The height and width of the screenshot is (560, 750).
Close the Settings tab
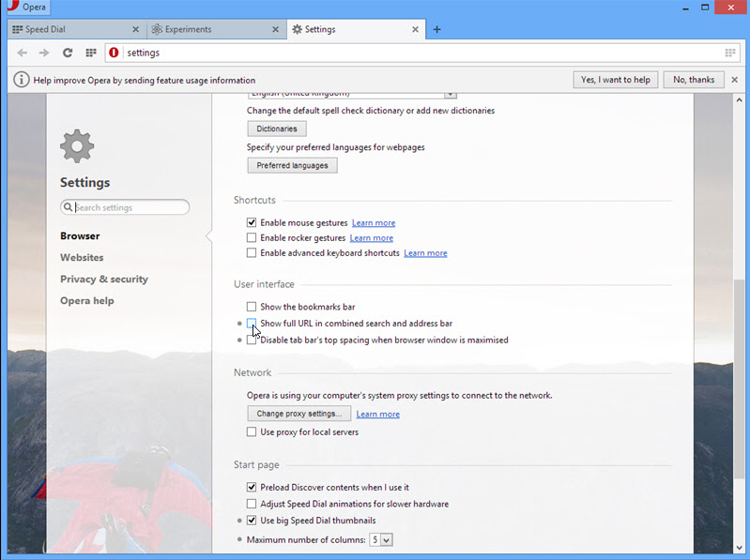pos(415,30)
